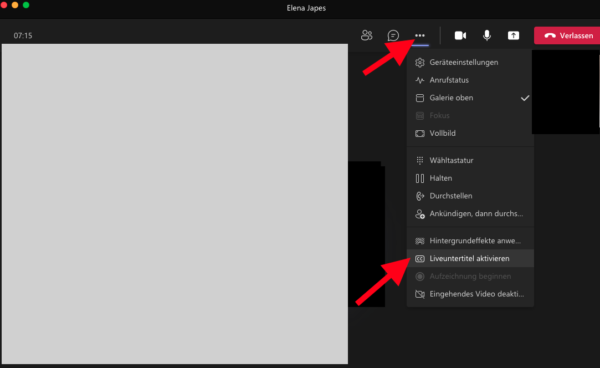Viewport: 600px width, 368px height.
Task: Click the background effects icon
Action: 420,241
